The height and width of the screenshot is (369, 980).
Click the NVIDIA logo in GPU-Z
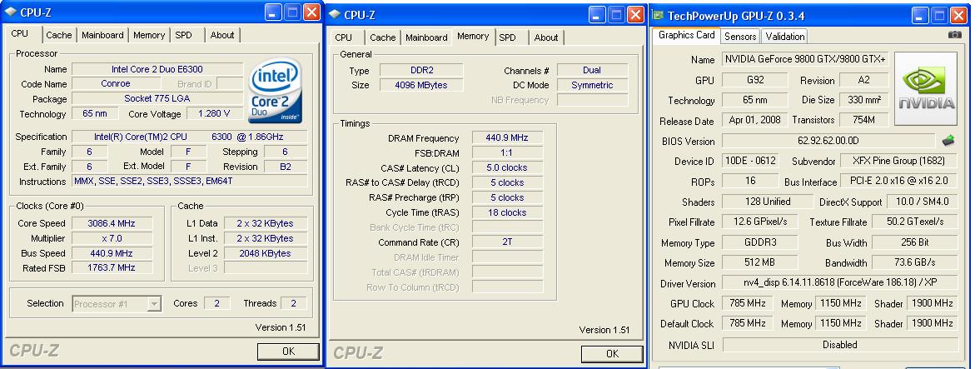pyautogui.click(x=926, y=90)
